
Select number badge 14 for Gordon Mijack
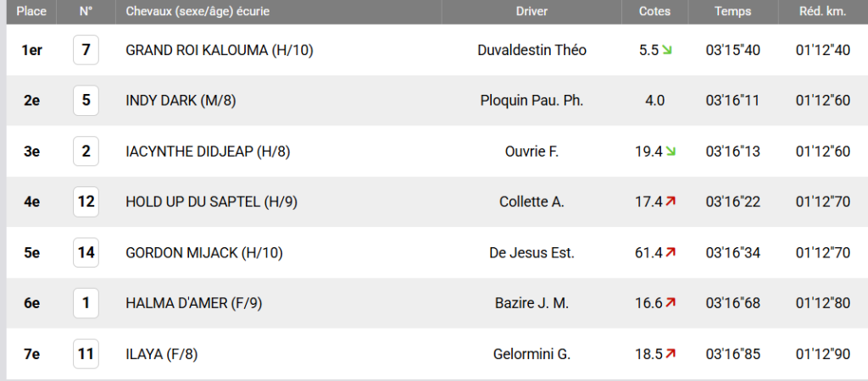(x=86, y=252)
